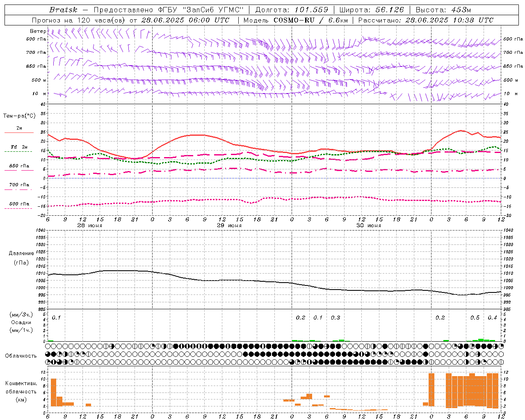The height and width of the screenshot is (420, 525).
Task: Click the 28 июня date label
Action: [x=90, y=226]
